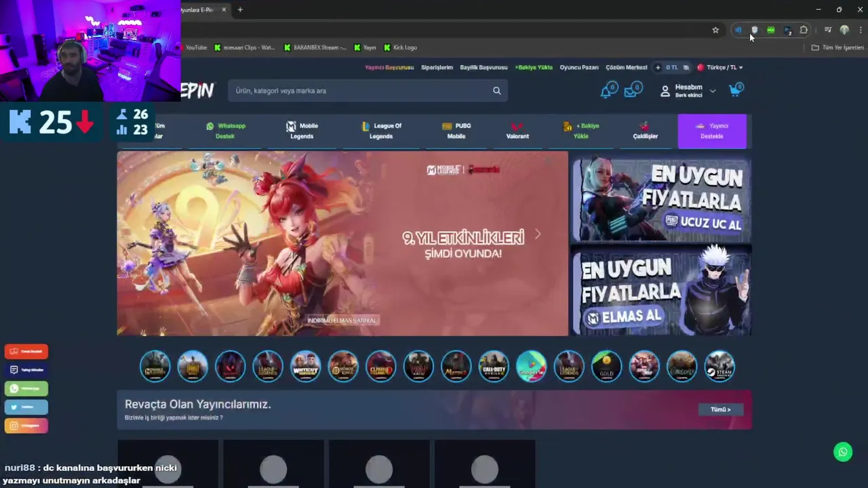Open the Siparişlerim link
The image size is (868, 488).
click(437, 68)
